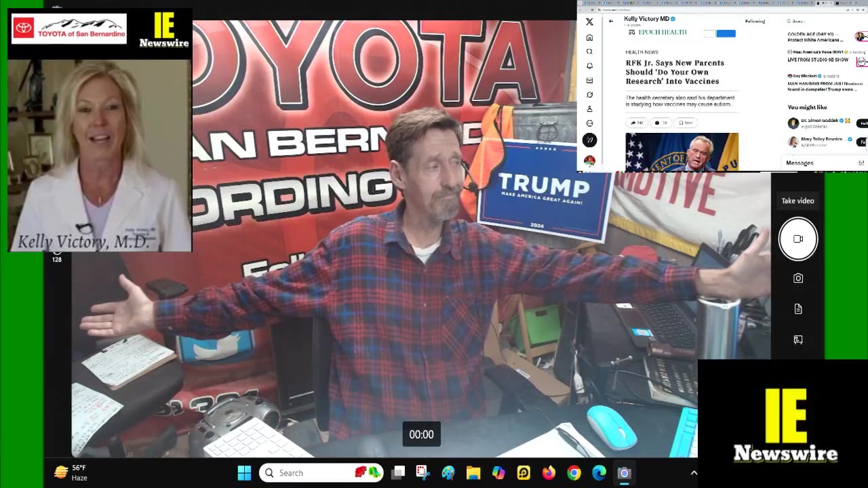Follow Dr. Simon Goddek
The image size is (868, 488).
pyautogui.click(x=863, y=123)
